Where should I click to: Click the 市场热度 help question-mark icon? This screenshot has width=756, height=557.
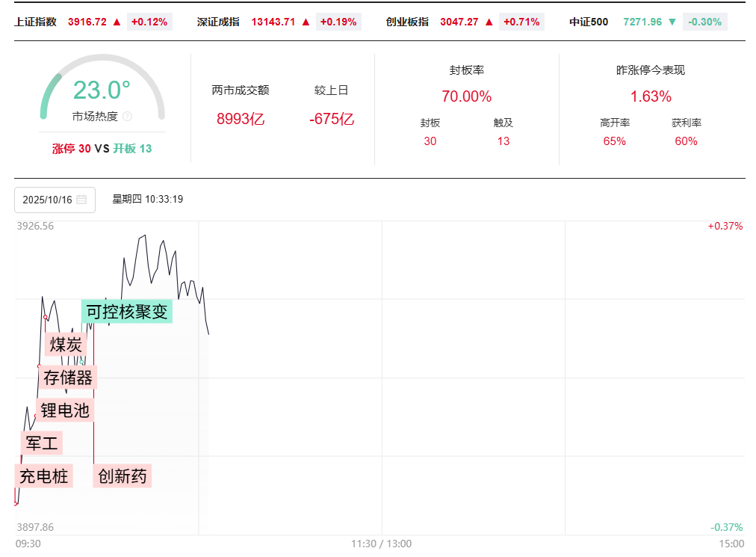click(127, 117)
